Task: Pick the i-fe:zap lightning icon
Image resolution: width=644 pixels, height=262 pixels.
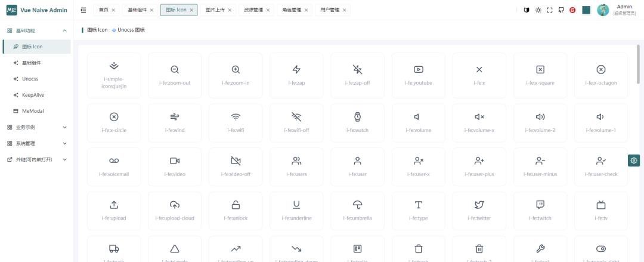Action: 296,69
